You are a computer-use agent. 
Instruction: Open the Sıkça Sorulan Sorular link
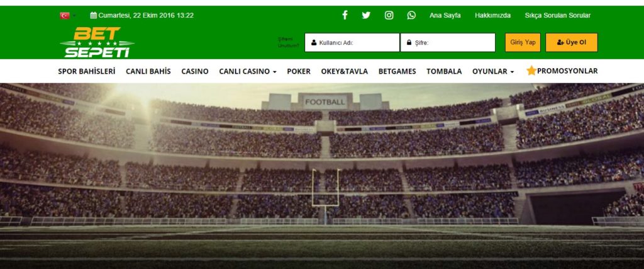click(x=558, y=16)
